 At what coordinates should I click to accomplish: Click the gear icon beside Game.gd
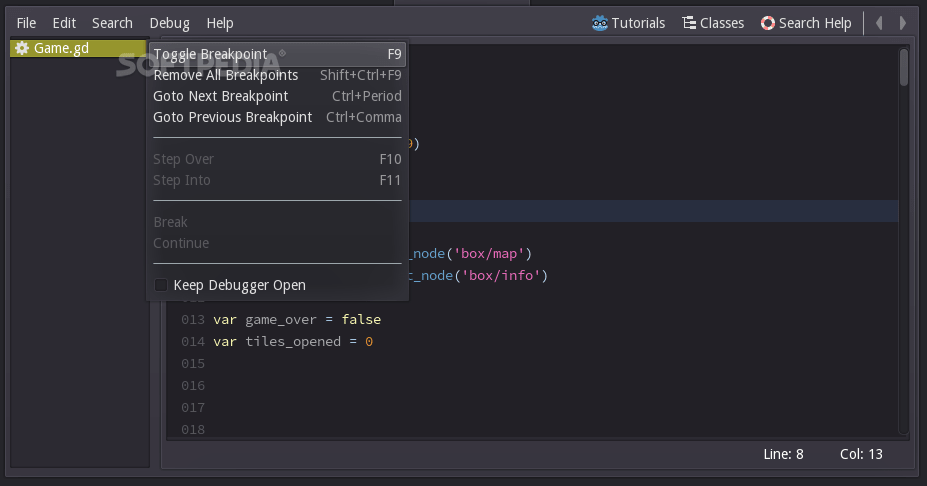coord(22,48)
